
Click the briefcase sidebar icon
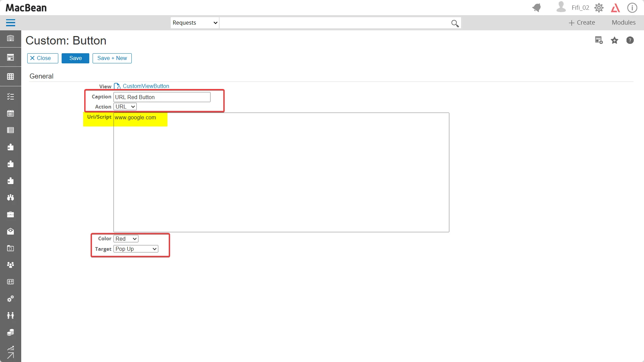pyautogui.click(x=10, y=214)
